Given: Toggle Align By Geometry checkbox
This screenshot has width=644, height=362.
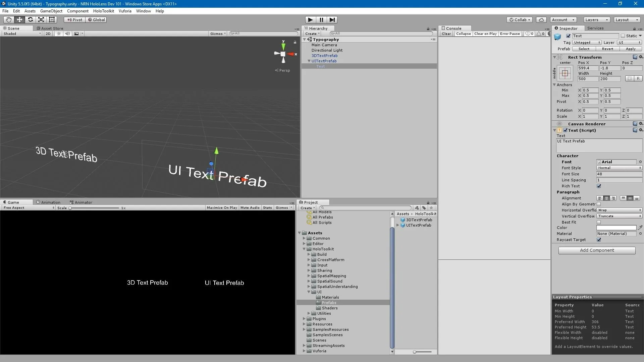Looking at the screenshot, I should 599,204.
